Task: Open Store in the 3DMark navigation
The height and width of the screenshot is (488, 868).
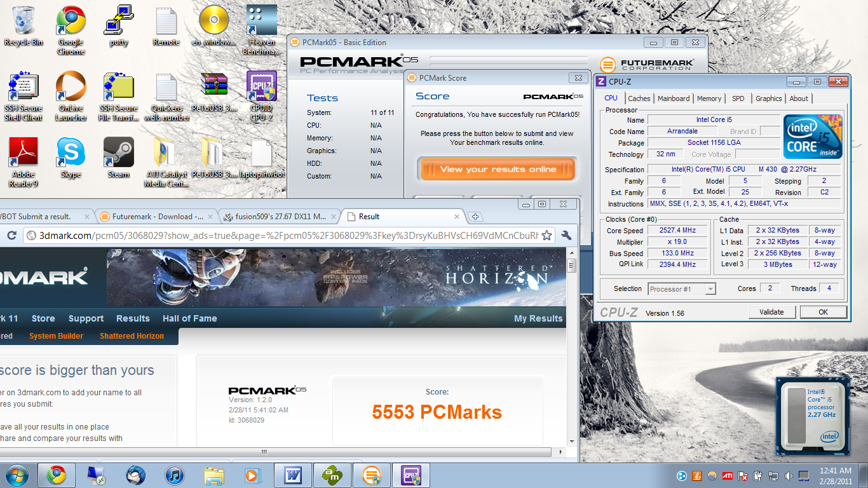Action: [43, 318]
